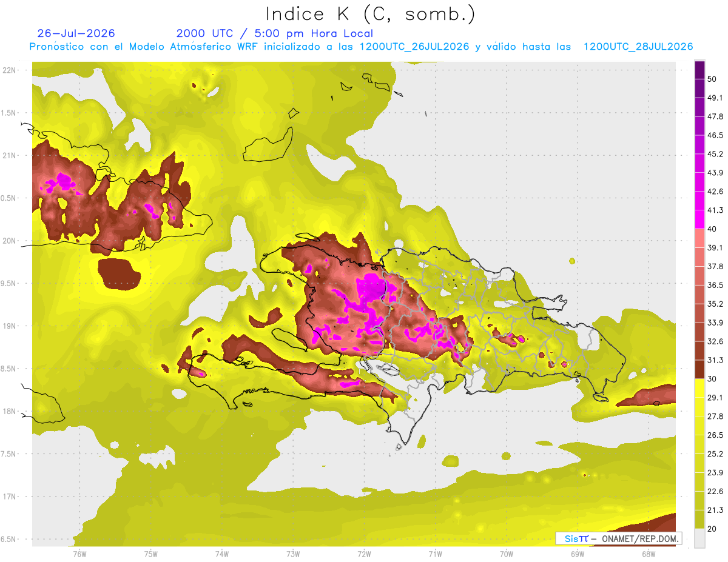Select the yellow 29.1 legend color block

pyautogui.click(x=700, y=388)
